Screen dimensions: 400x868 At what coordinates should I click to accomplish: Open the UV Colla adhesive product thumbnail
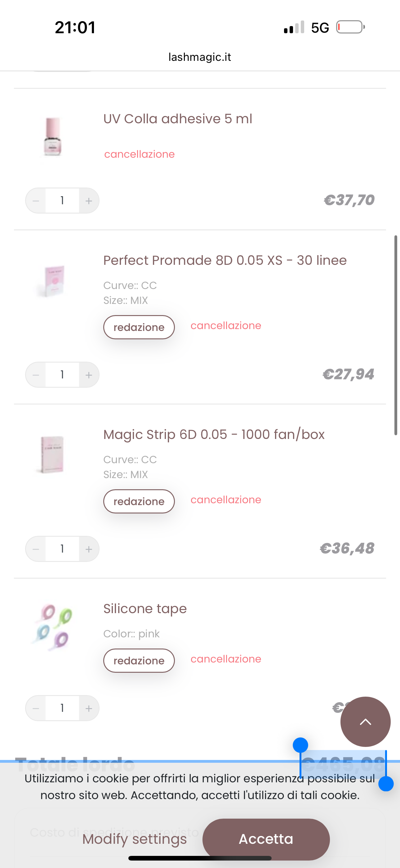click(x=52, y=137)
